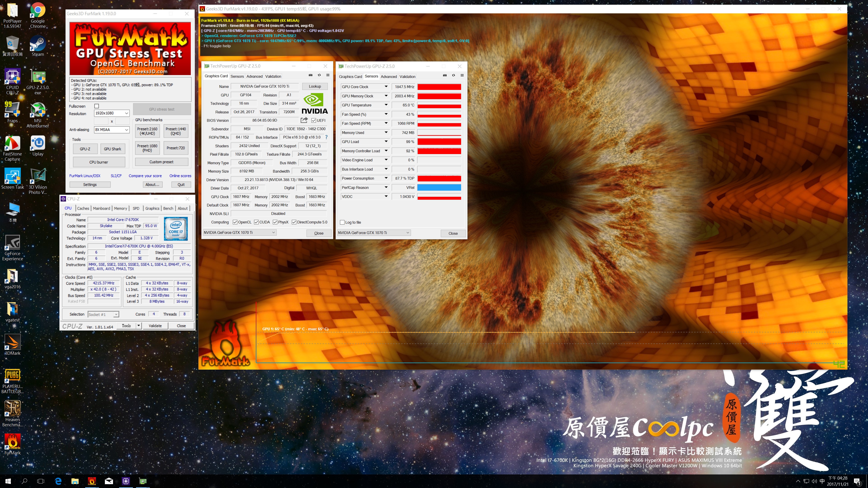Open FurMark Settings button
This screenshot has height=488, width=868.
pyautogui.click(x=90, y=185)
